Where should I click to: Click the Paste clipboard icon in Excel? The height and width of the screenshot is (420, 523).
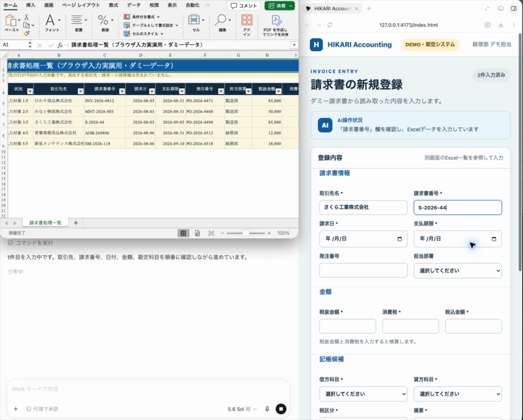pos(10,20)
